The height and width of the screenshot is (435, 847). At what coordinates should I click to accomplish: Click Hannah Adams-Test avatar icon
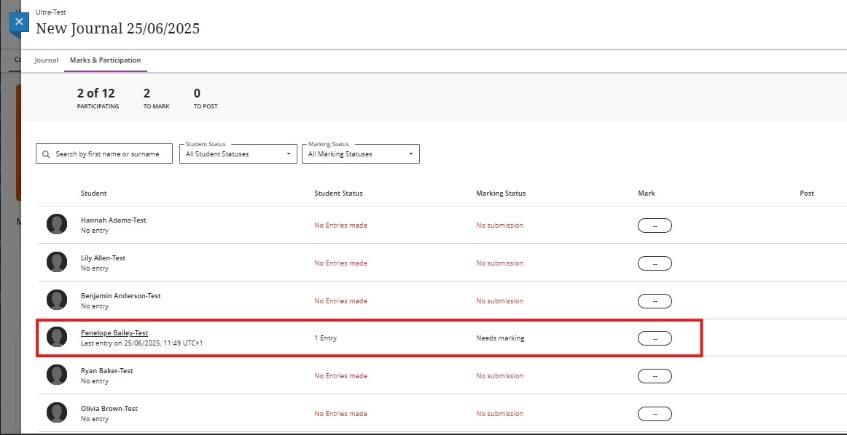57,225
